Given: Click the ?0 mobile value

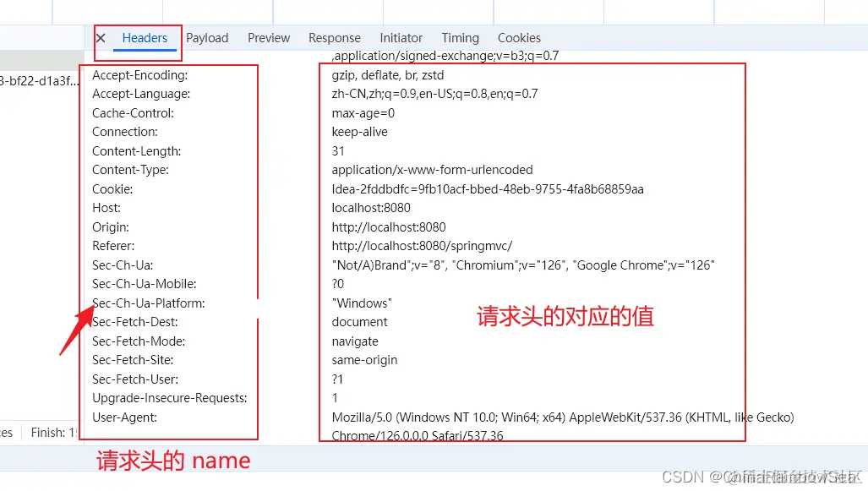Looking at the screenshot, I should [338, 284].
